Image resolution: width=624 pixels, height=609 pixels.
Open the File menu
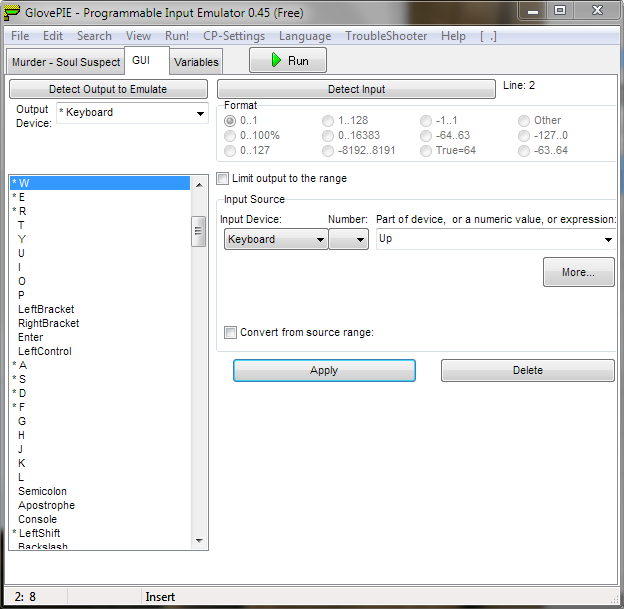(x=20, y=36)
